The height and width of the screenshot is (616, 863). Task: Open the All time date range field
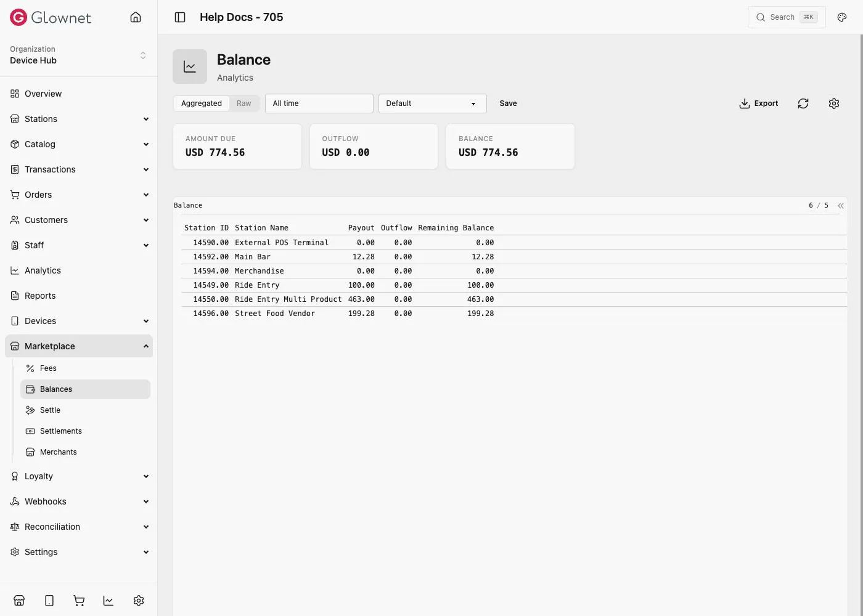(x=319, y=103)
